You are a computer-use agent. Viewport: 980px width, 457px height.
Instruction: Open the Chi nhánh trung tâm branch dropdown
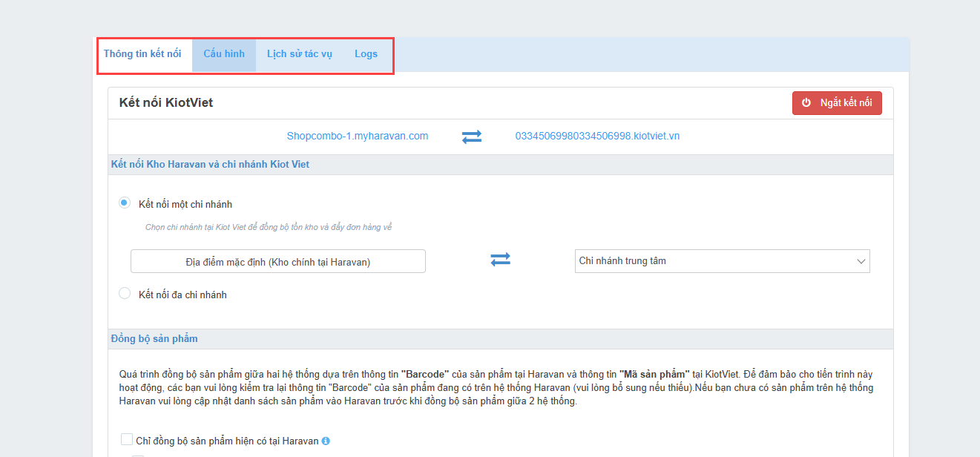(712, 261)
